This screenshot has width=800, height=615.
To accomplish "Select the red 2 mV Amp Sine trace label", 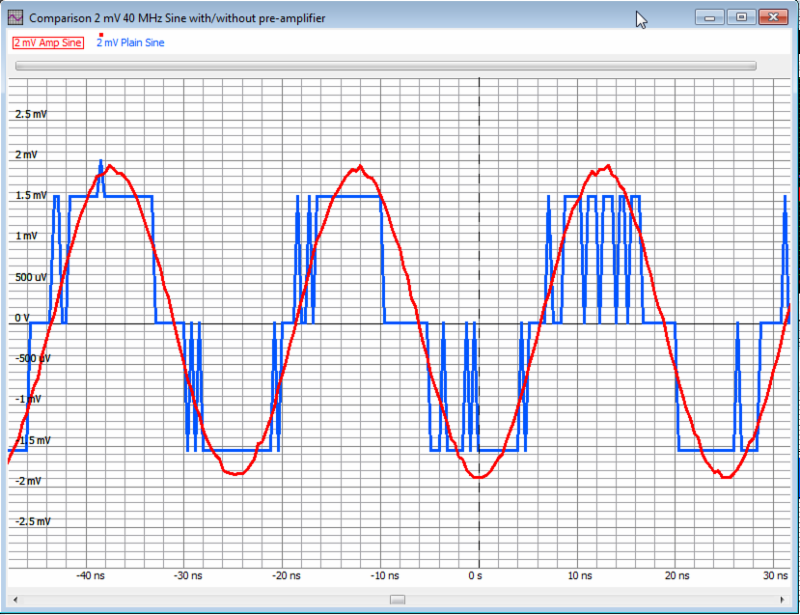I will [x=46, y=43].
